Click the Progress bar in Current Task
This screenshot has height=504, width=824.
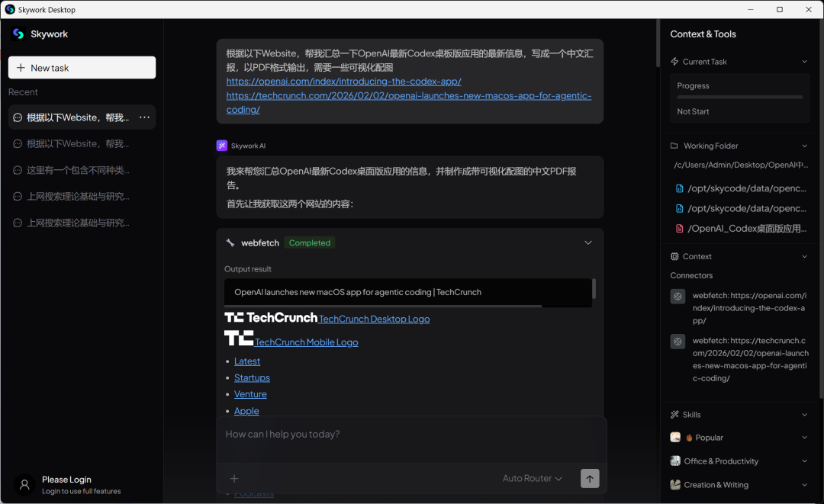(739, 98)
